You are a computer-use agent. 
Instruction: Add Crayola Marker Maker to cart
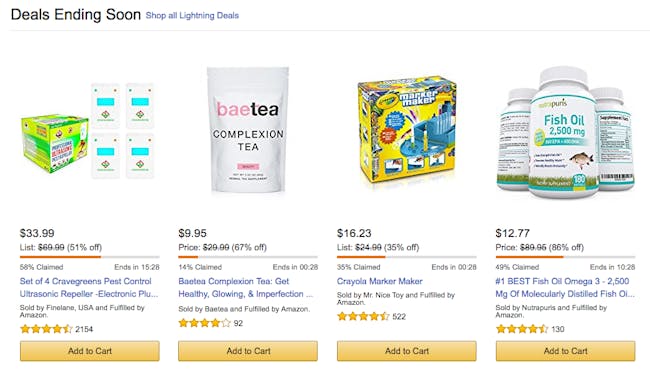pyautogui.click(x=407, y=351)
